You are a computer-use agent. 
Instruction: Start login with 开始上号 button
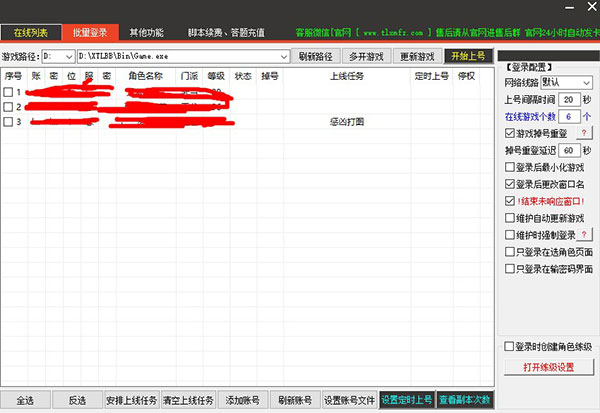[468, 56]
